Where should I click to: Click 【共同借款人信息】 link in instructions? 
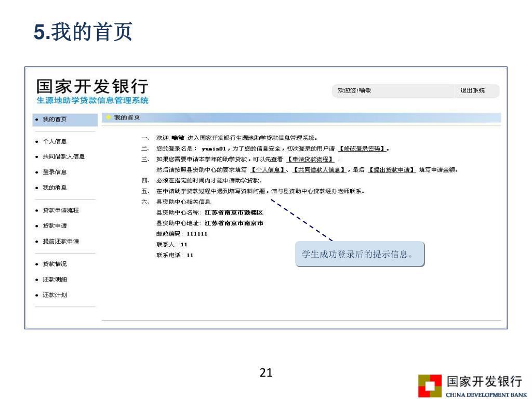(320, 170)
